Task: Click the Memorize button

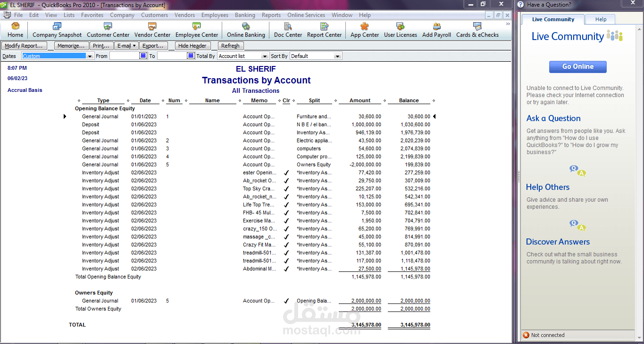Action: point(70,46)
